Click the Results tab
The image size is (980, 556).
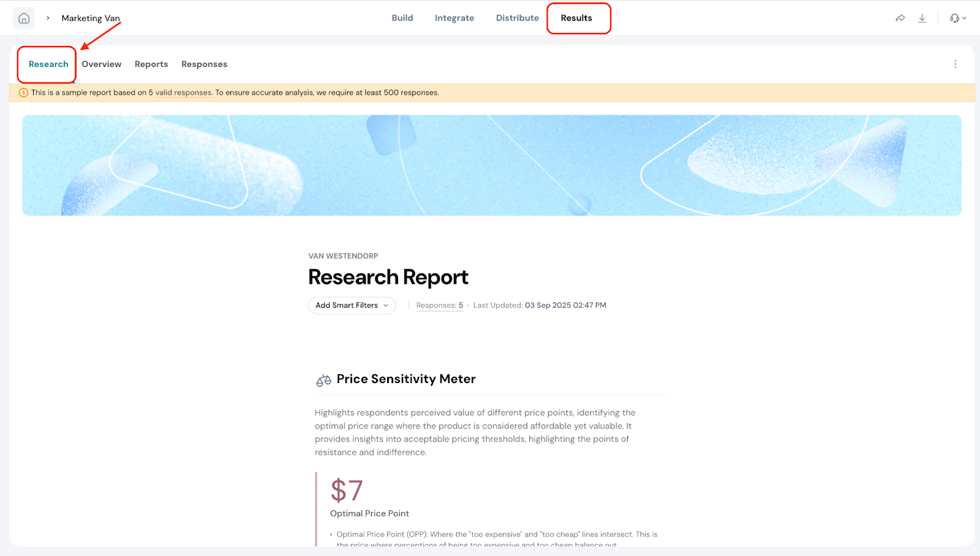pos(576,18)
